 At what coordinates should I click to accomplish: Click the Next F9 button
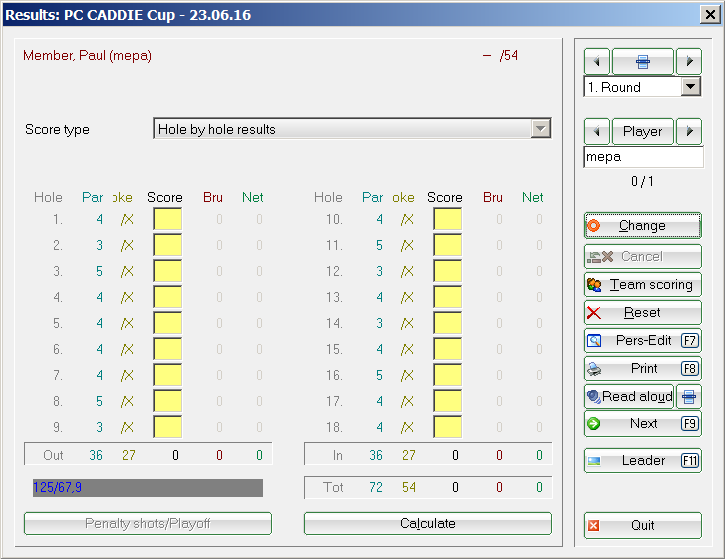tap(643, 424)
